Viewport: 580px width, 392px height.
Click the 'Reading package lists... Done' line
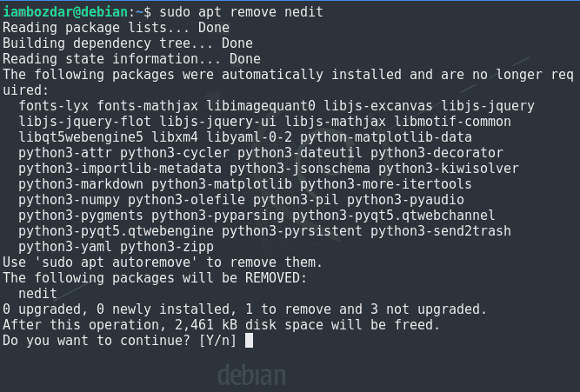pyautogui.click(x=116, y=28)
